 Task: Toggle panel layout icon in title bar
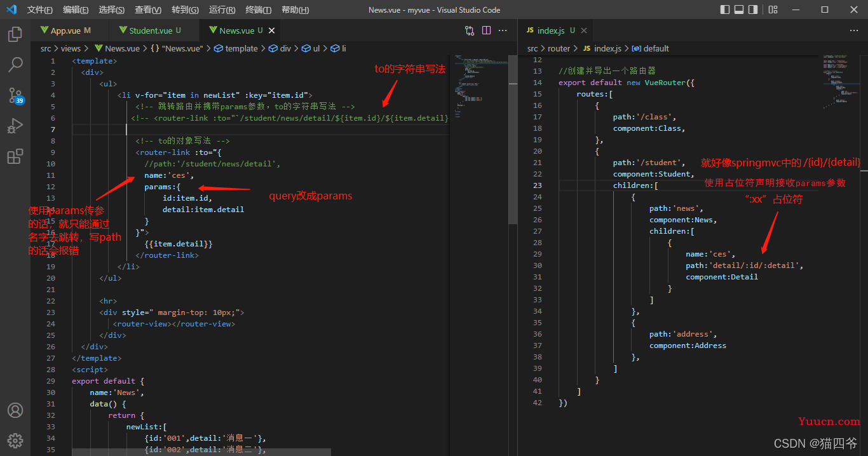pos(739,10)
